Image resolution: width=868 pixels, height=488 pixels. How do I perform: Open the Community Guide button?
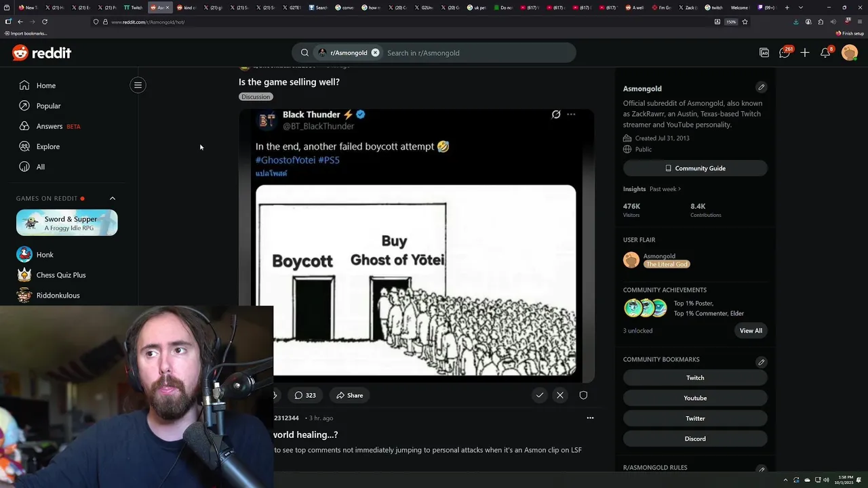pyautogui.click(x=695, y=168)
